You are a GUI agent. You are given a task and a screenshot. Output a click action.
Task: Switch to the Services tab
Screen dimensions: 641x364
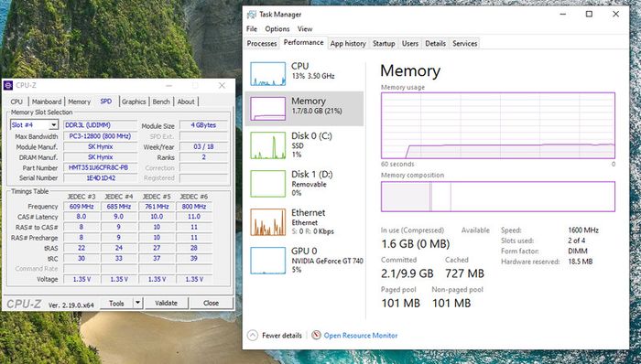point(465,43)
